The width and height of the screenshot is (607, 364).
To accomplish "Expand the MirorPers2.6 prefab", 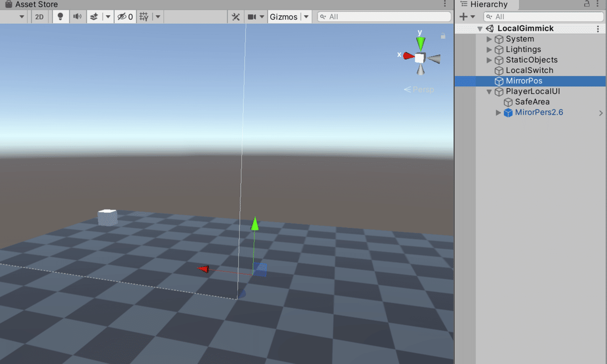I will click(499, 113).
